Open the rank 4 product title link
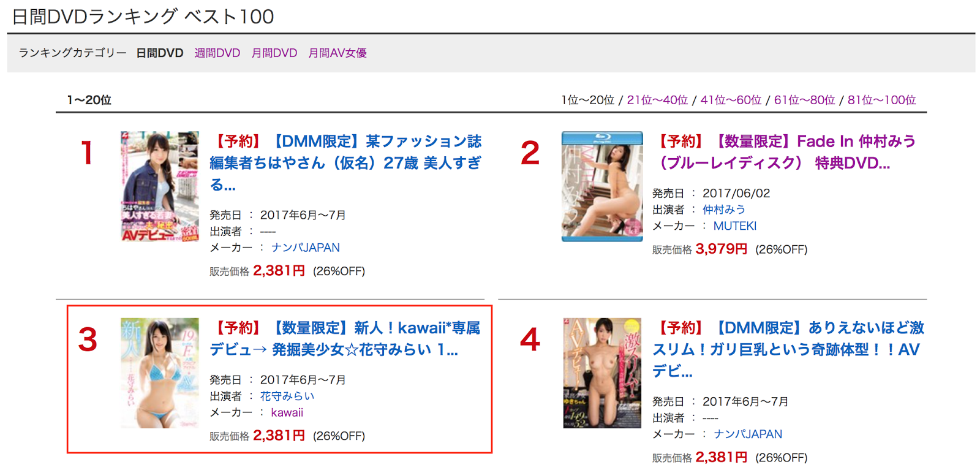Image resolution: width=980 pixels, height=470 pixels. [788, 349]
